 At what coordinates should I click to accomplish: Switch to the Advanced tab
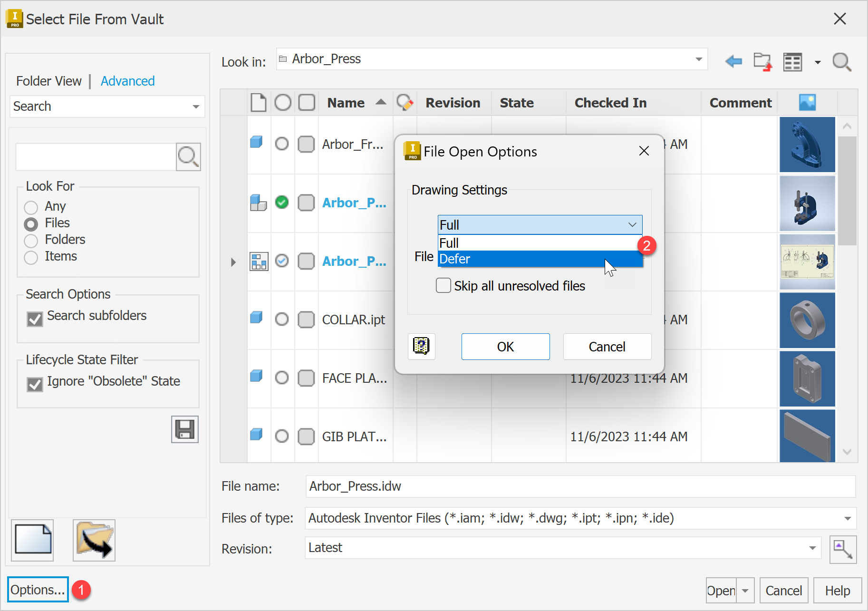(127, 81)
